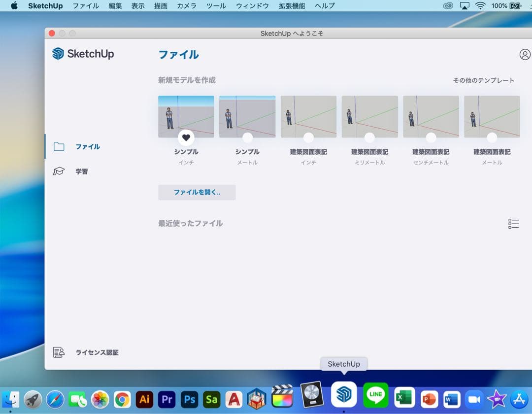The image size is (532, 414).
Task: Open the ファイル section via folder icon
Action: point(59,146)
